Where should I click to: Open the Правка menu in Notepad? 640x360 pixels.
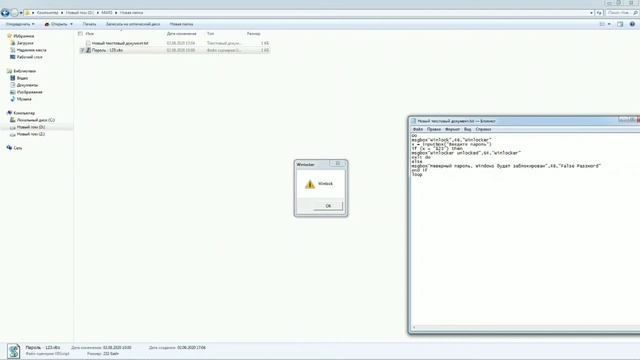pyautogui.click(x=433, y=129)
